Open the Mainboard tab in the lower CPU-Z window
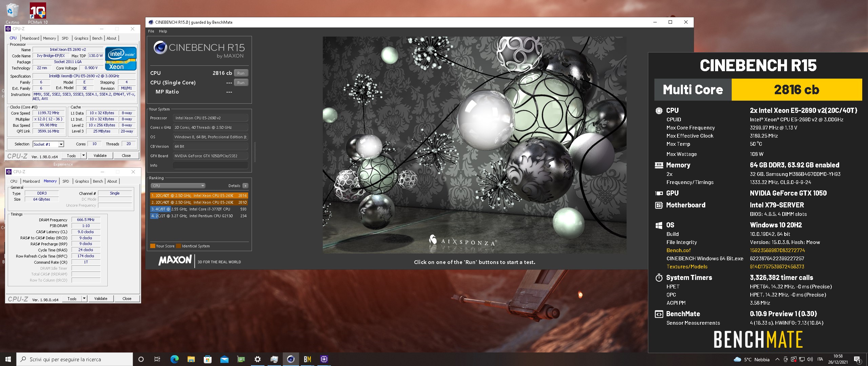Viewport: 868px width, 366px height. pyautogui.click(x=31, y=181)
